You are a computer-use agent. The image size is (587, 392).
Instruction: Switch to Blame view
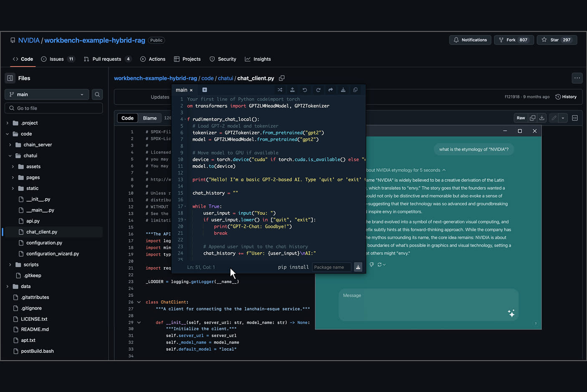click(x=149, y=118)
